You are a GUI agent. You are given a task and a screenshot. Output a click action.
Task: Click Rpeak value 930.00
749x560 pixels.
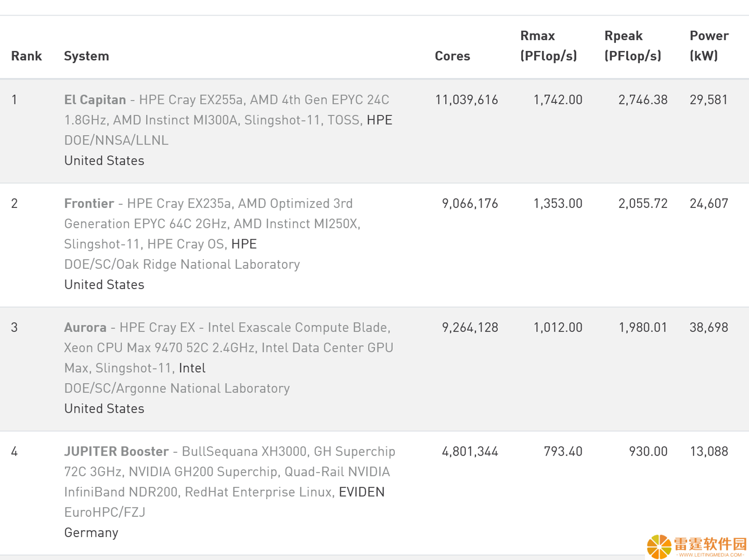pyautogui.click(x=648, y=451)
